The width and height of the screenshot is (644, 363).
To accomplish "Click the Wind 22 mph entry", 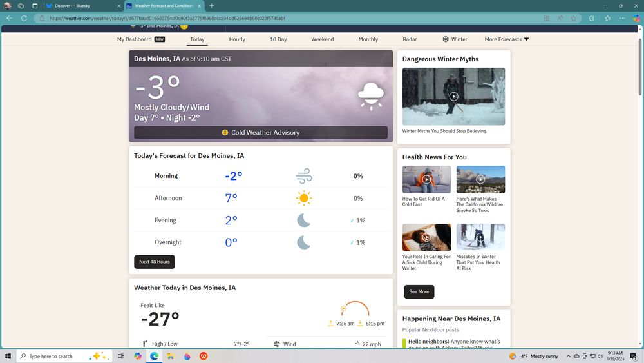I will click(327, 344).
